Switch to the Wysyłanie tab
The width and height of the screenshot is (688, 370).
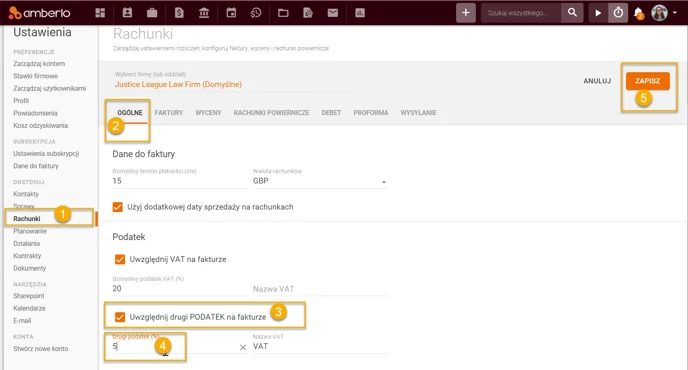click(418, 113)
